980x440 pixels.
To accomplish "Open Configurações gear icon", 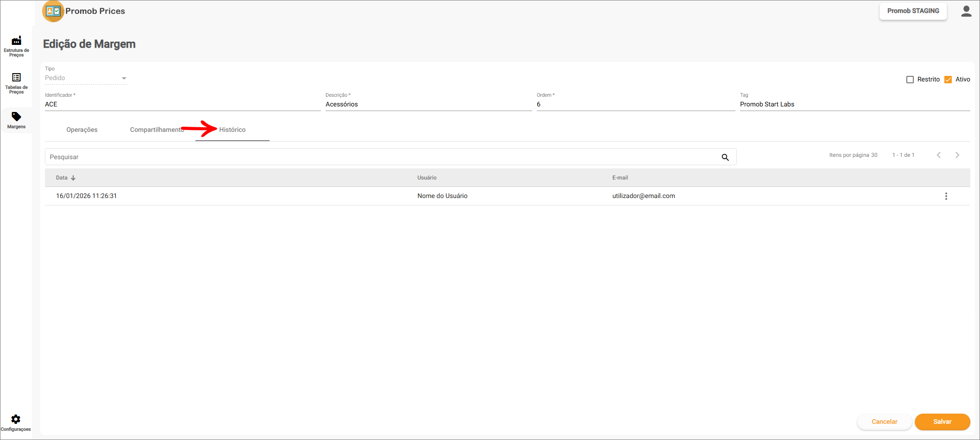I will 16,419.
